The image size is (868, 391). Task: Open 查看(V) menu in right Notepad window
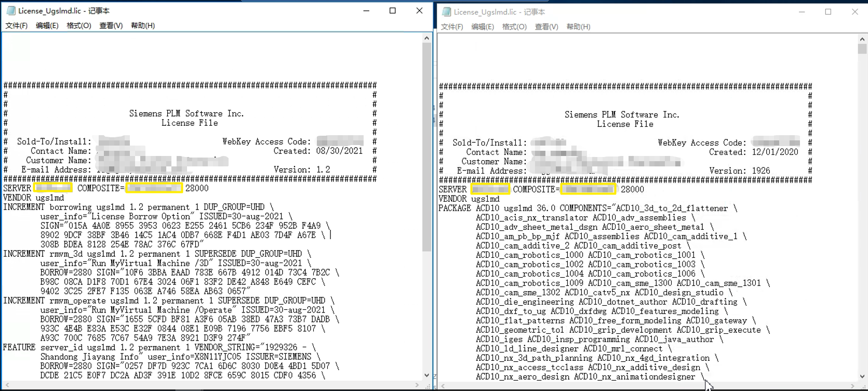(x=546, y=27)
